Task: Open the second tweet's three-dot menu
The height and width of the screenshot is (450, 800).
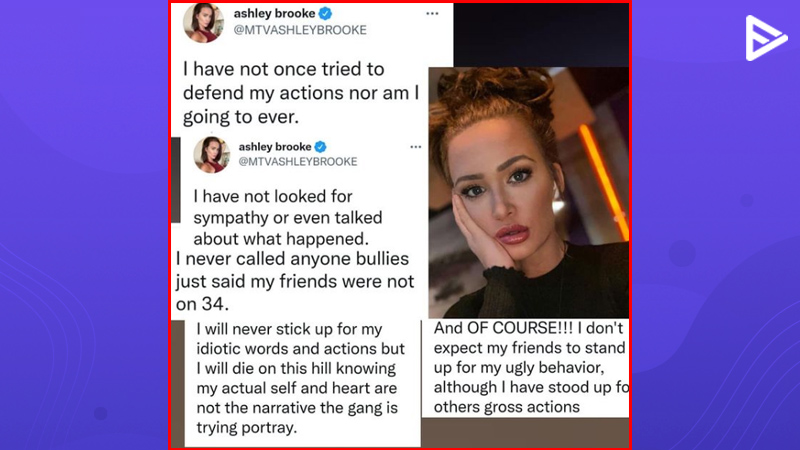Action: coord(416,147)
